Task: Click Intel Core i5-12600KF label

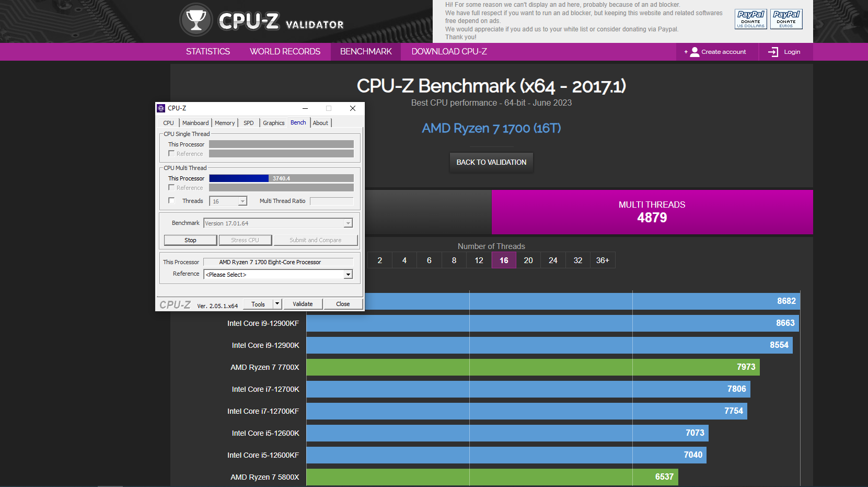Action: pos(263,455)
